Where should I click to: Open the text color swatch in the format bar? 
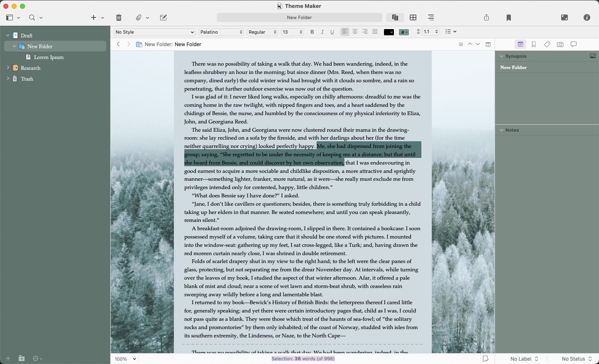(x=389, y=32)
